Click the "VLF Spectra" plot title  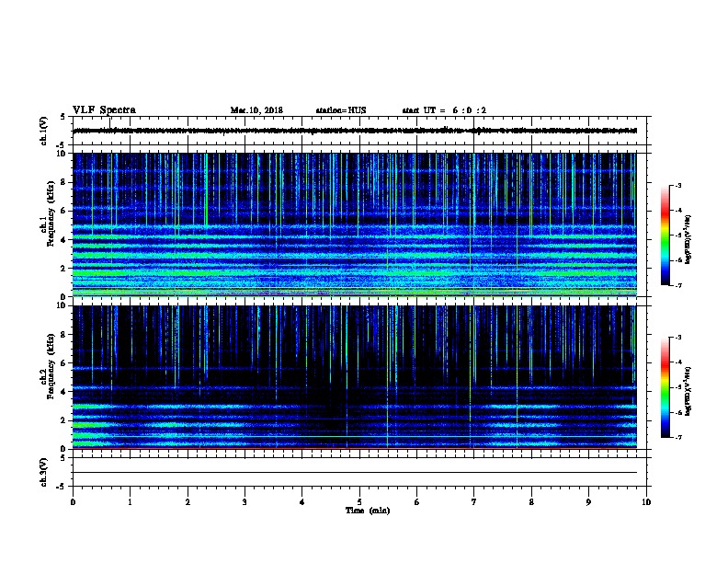coord(104,110)
